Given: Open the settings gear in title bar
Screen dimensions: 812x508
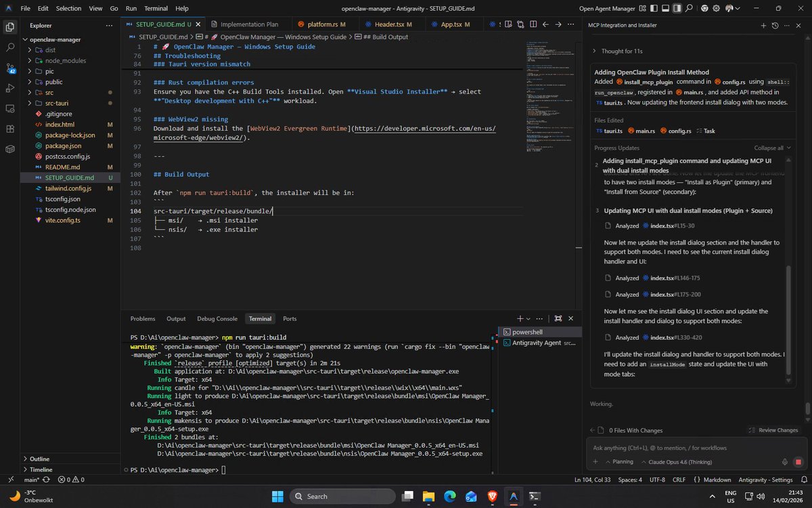Looking at the screenshot, I should click(717, 8).
